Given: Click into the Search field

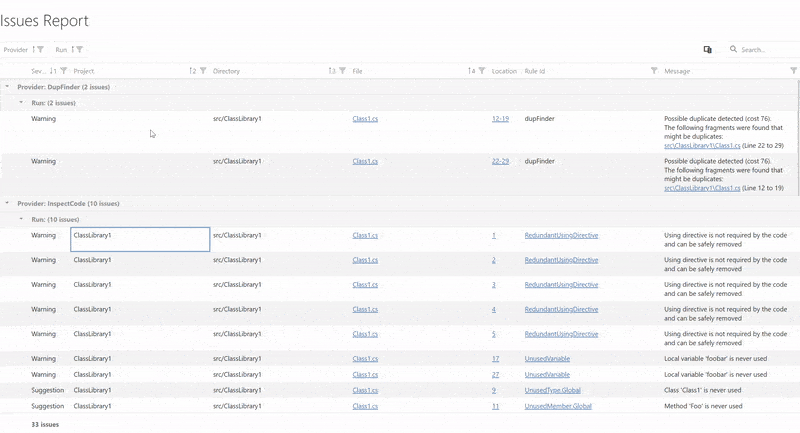Looking at the screenshot, I should point(765,49).
